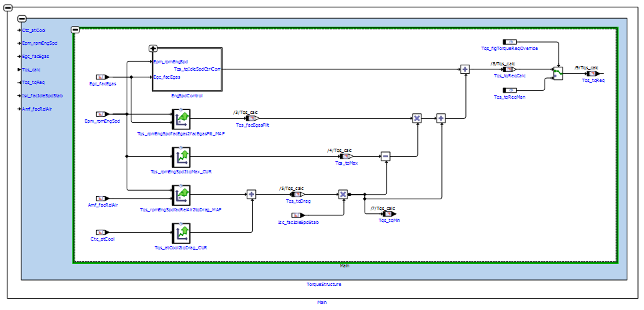Select the Tcs_rpmEngSpdfacRelAir2tcDrag_MAP block icon
The width and height of the screenshot is (644, 310).
(181, 195)
